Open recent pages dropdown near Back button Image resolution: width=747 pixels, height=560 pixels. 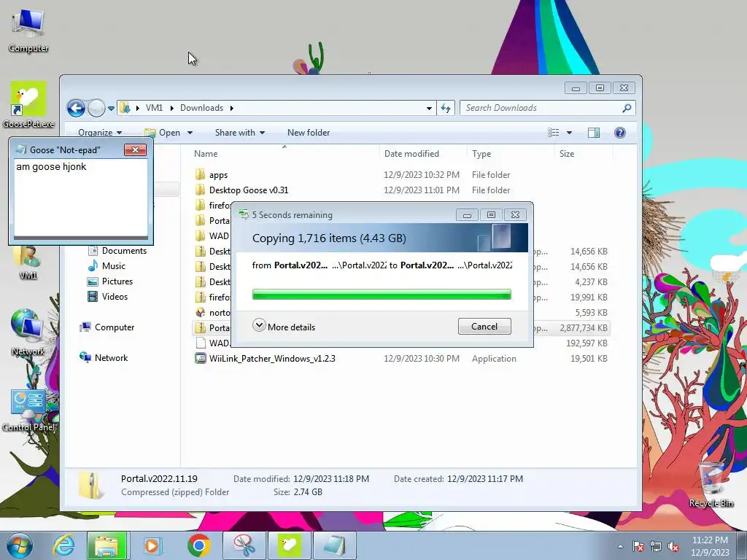point(111,109)
